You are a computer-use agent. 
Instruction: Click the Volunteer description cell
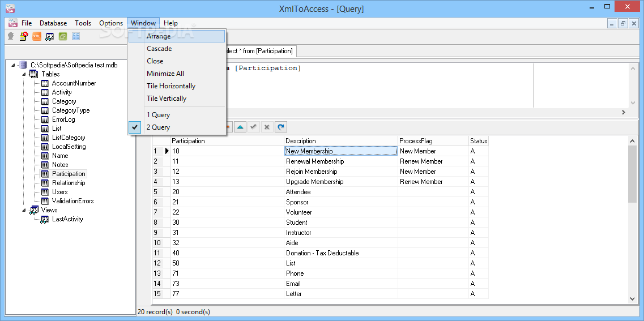[x=341, y=212]
